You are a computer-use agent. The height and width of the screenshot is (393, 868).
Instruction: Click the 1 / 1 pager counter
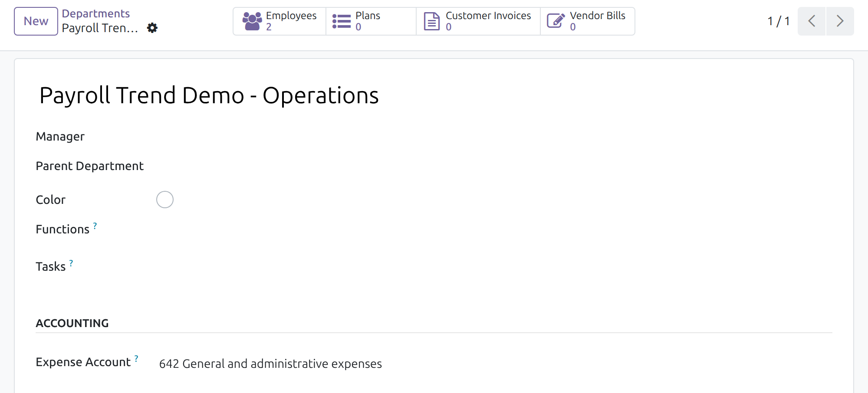click(x=779, y=21)
